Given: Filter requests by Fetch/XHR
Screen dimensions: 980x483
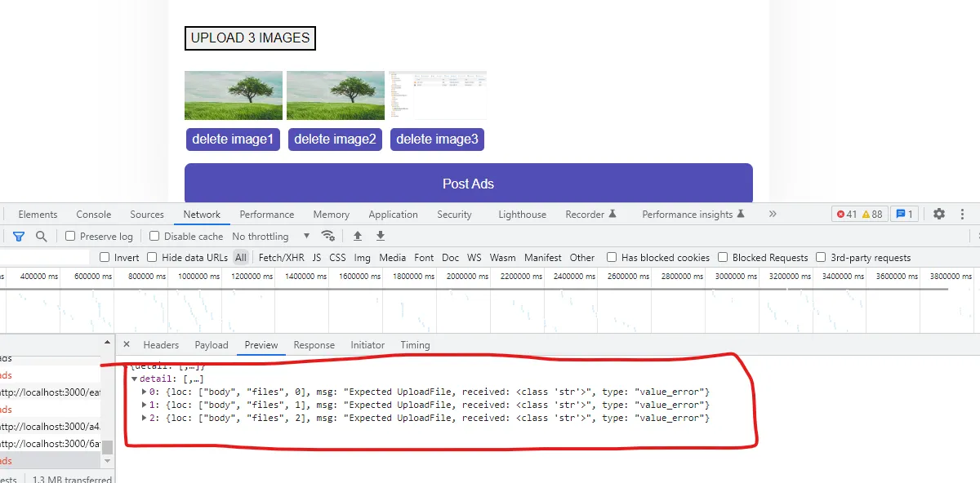Looking at the screenshot, I should tap(281, 257).
